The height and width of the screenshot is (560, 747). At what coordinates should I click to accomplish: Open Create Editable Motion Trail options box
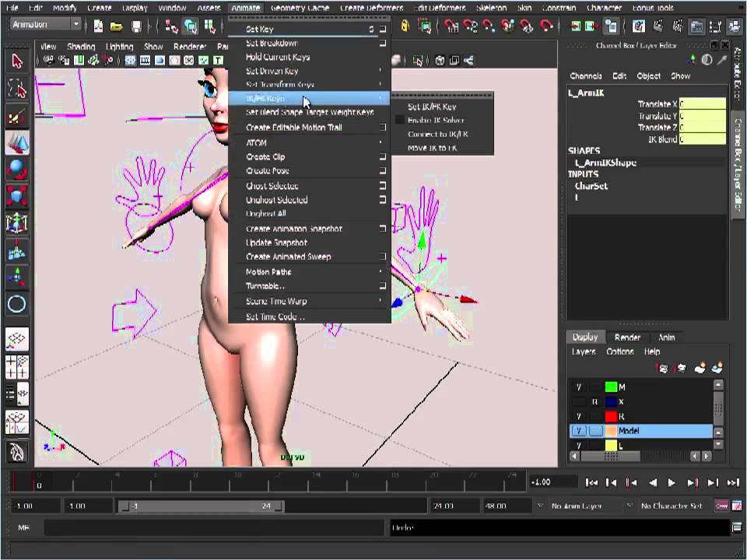(x=383, y=127)
